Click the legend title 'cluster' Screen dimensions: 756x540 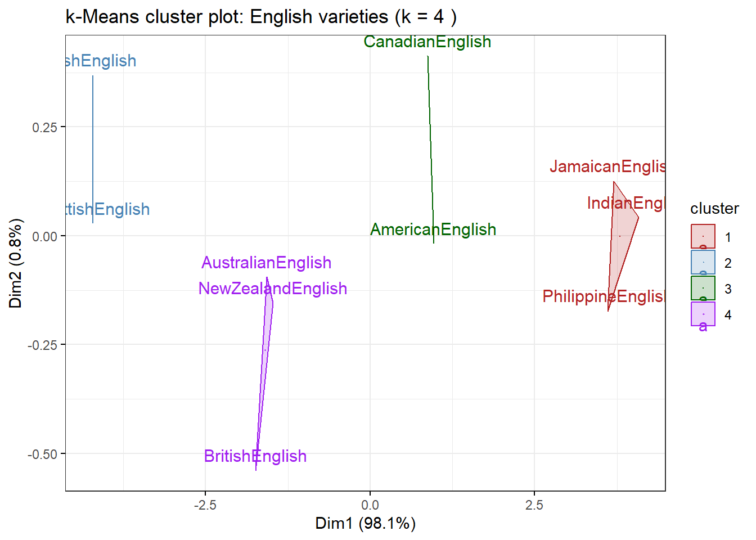click(714, 209)
